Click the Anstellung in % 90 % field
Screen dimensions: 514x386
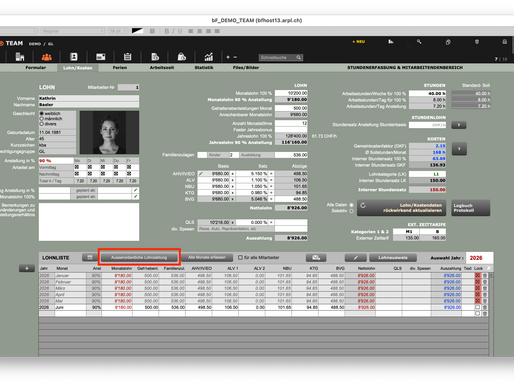56,161
